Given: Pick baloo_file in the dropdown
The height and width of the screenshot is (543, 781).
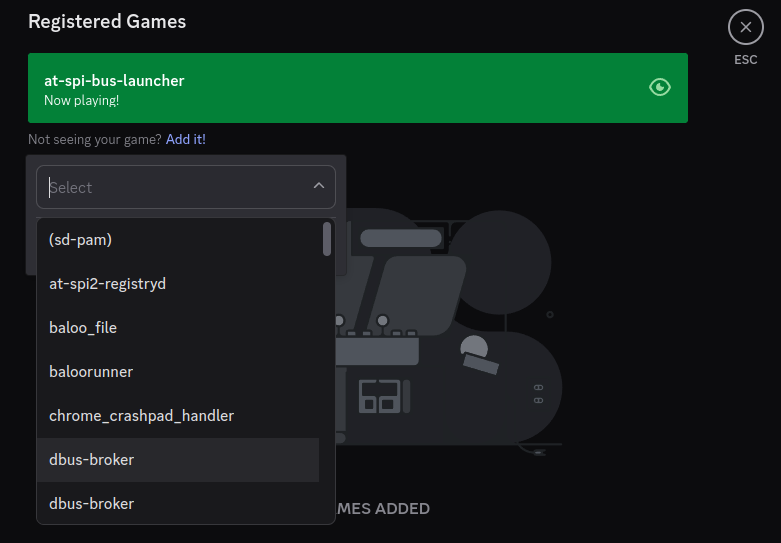Looking at the screenshot, I should click(178, 328).
